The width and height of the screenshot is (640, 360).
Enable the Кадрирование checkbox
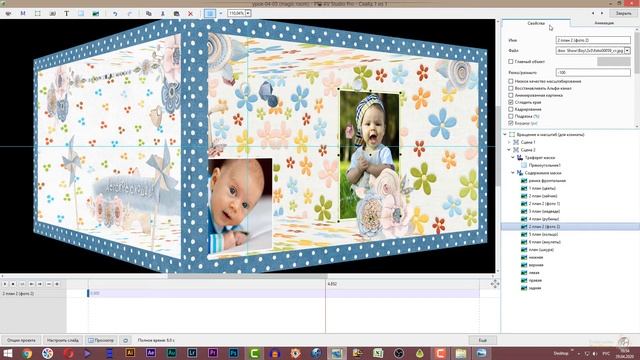coord(511,109)
